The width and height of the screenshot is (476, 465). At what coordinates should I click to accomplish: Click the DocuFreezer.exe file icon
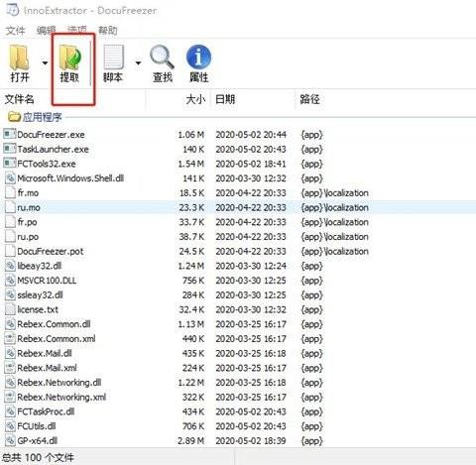(x=10, y=134)
